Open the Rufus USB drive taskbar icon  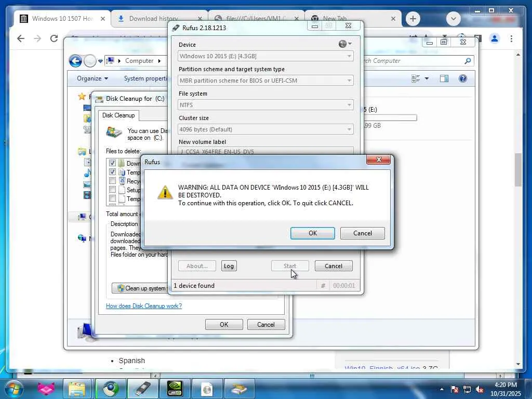point(142,389)
